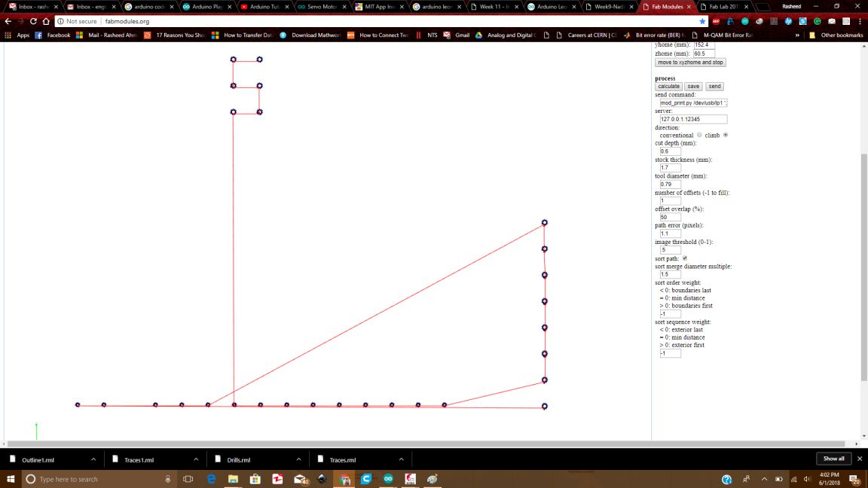The image size is (868, 488).
Task: Open downloaded Outline1.rml file
Action: coord(38,460)
